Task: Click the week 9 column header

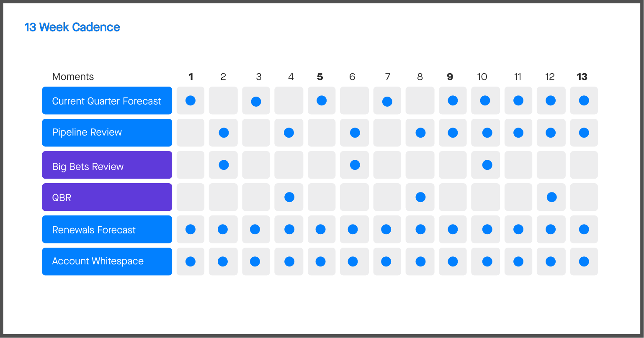Action: click(450, 77)
